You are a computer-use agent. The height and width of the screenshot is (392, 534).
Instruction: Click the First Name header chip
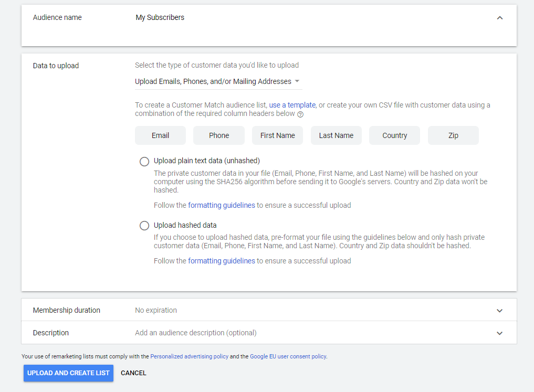(277, 135)
